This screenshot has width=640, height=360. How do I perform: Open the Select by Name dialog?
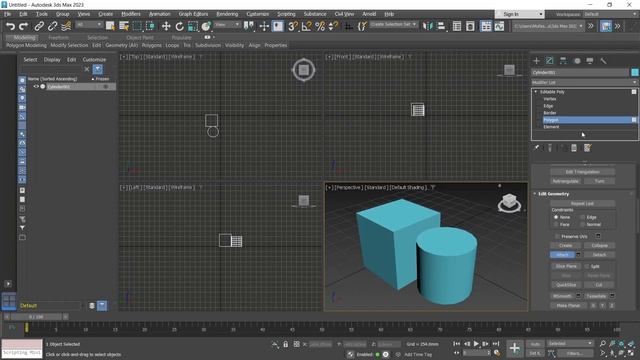coord(124,27)
